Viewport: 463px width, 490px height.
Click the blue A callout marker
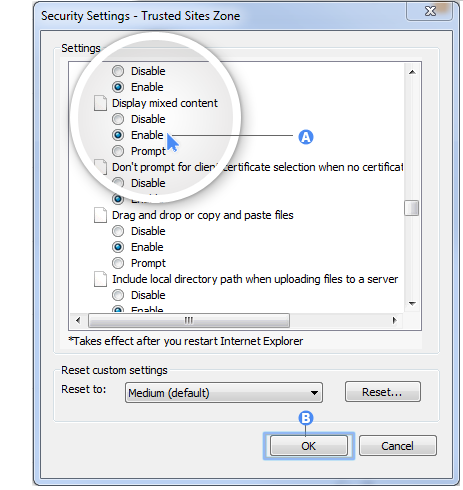(x=306, y=137)
